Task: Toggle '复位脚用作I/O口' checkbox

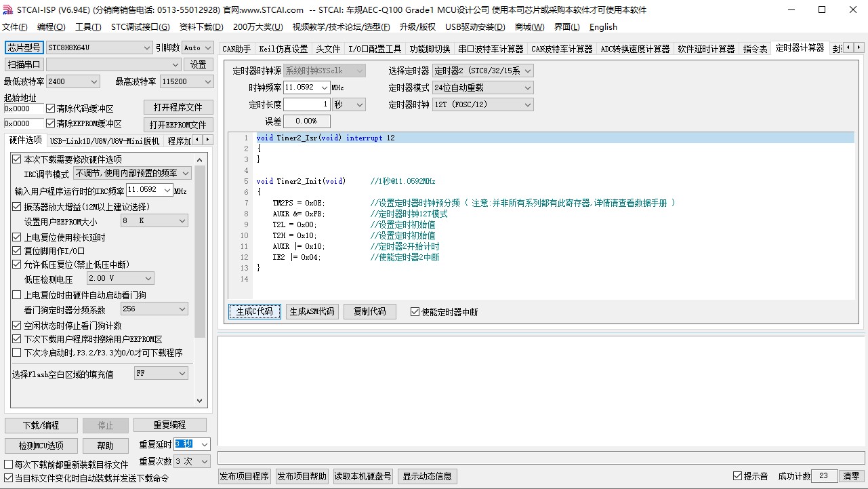Action: click(17, 251)
